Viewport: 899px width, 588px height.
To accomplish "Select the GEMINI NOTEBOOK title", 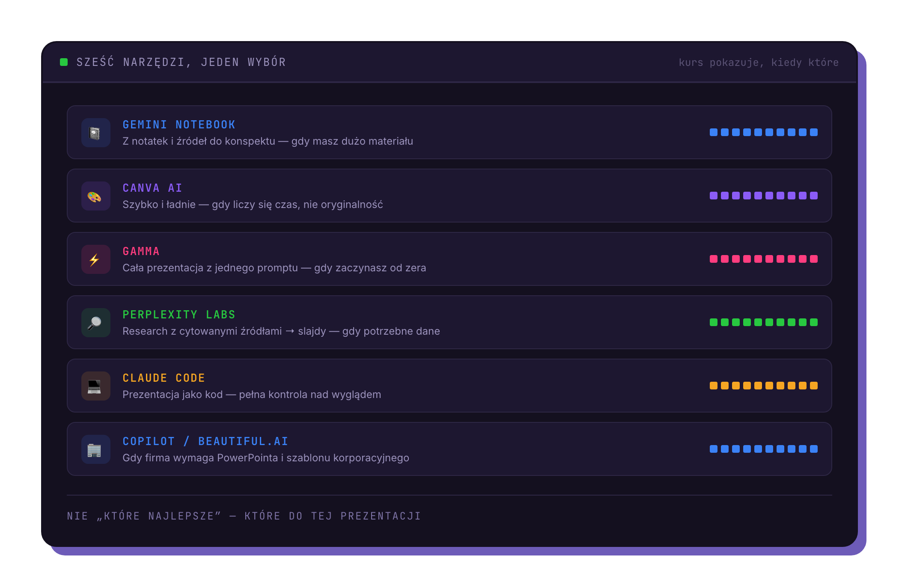I will 179,125.
